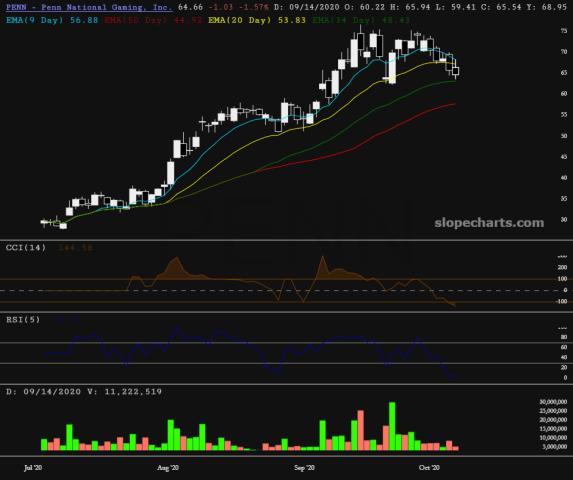
Task: Click the tallest red volume bar
Action: 361,430
